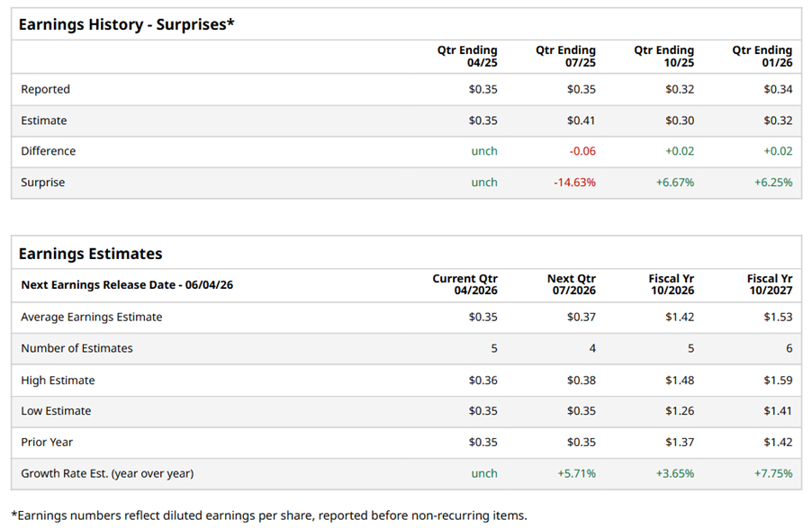The image size is (812, 529).
Task: Click the -14.63% Surprise value
Action: 574,182
